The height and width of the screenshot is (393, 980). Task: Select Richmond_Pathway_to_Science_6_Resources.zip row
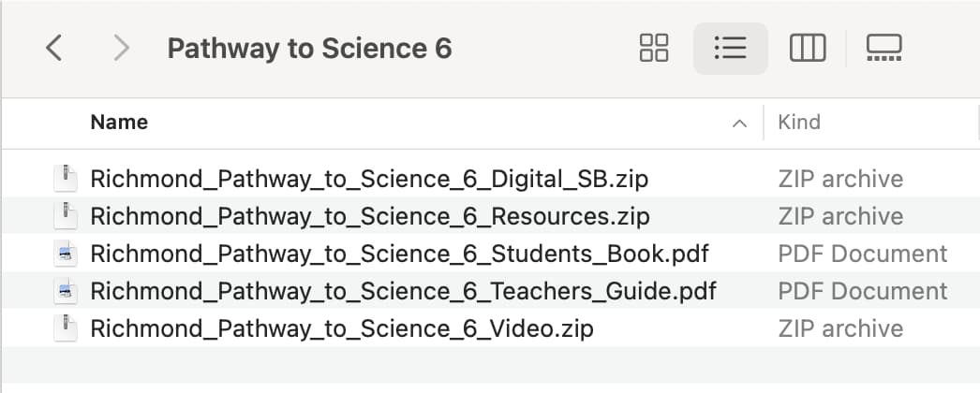[490, 216]
